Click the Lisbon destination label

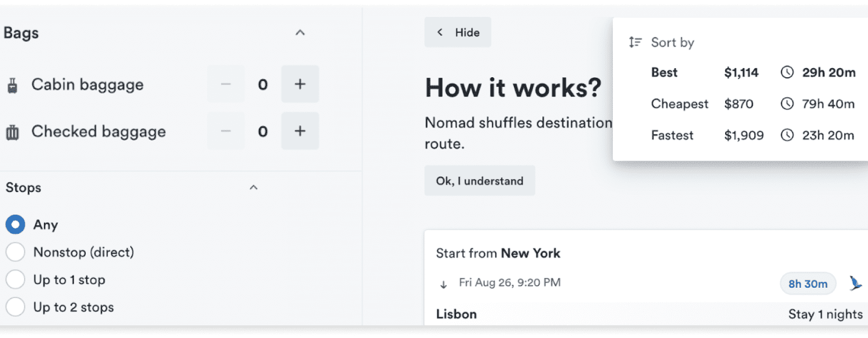(456, 314)
